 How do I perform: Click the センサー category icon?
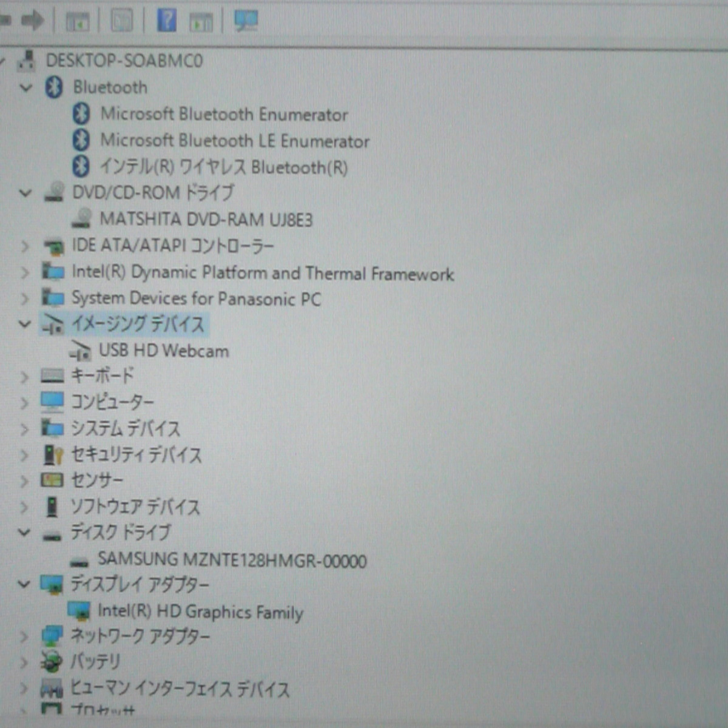pos(52,480)
